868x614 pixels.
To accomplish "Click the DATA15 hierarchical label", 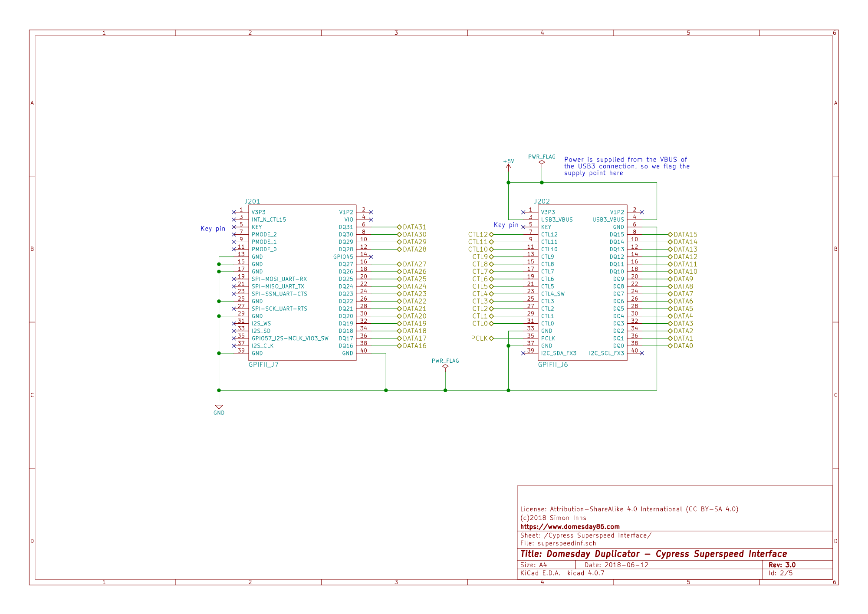I will (x=685, y=235).
